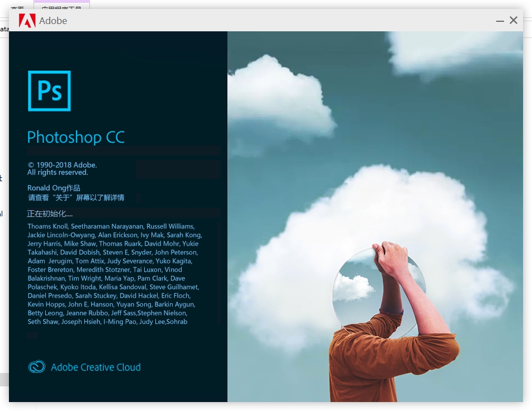The image size is (532, 411).
Task: Click the Sarah Kong credit entry
Action: (x=183, y=235)
